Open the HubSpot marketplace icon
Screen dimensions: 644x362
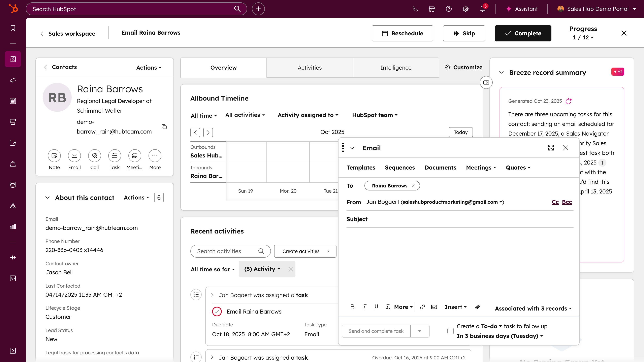click(x=432, y=9)
